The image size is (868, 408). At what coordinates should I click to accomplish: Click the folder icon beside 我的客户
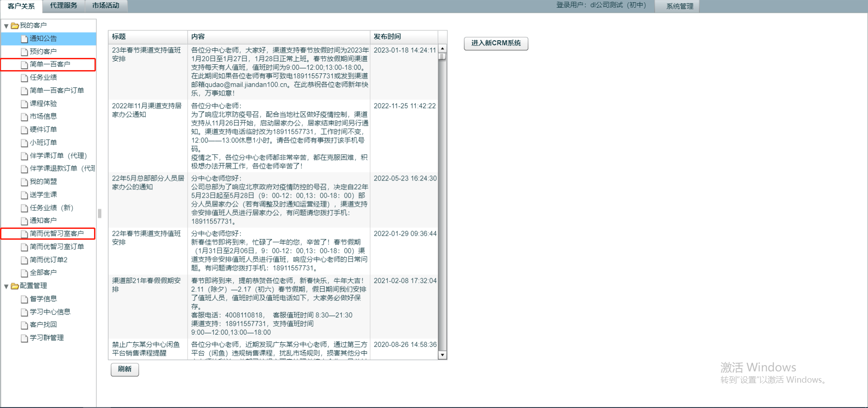(x=14, y=26)
